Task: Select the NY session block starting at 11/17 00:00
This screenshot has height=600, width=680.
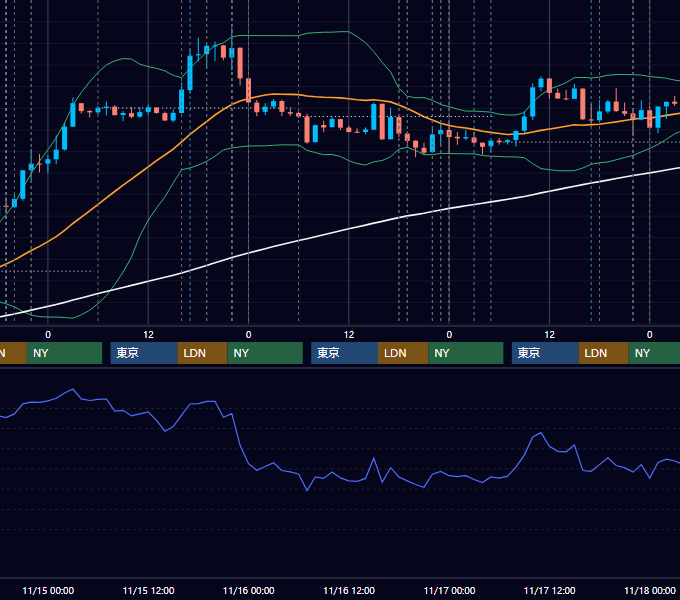Action: [x=466, y=353]
